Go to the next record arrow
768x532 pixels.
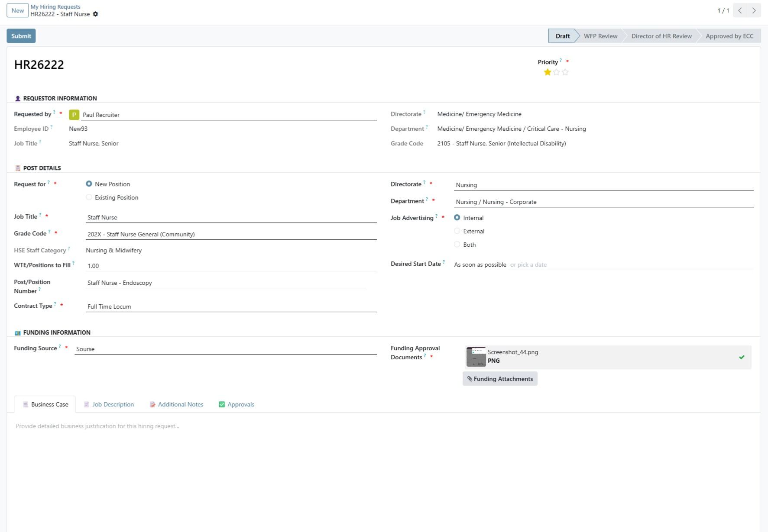754,10
